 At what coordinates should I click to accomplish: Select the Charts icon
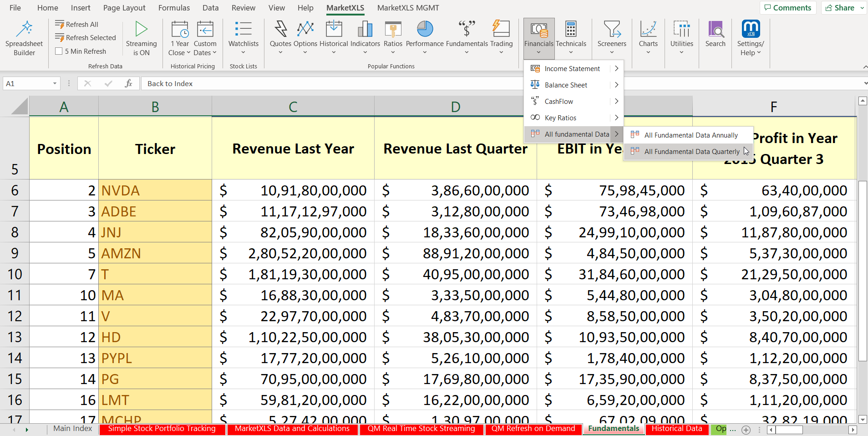pyautogui.click(x=648, y=36)
